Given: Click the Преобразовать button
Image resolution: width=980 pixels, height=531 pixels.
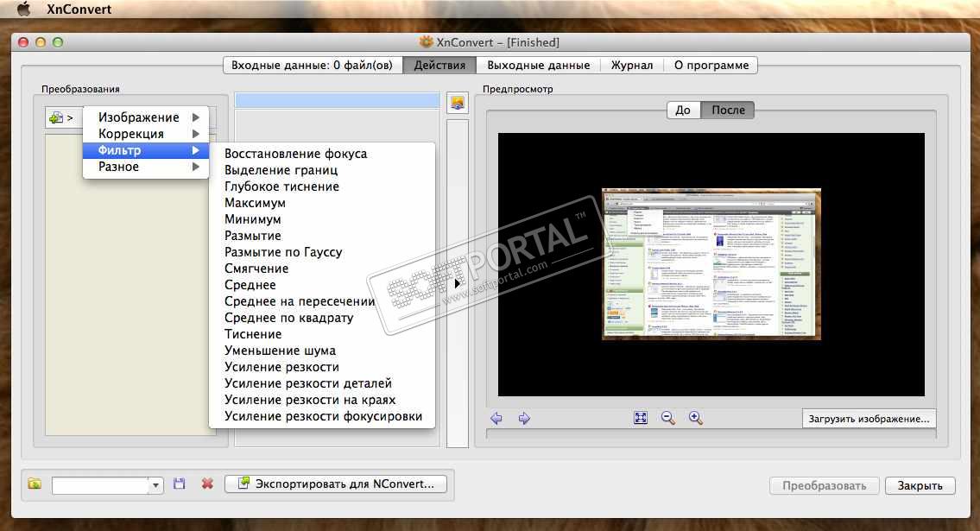Looking at the screenshot, I should pos(825,485).
